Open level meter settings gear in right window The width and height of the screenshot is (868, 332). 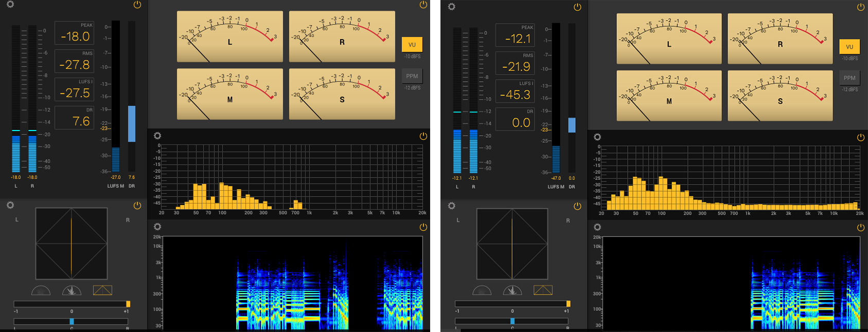[x=451, y=7]
